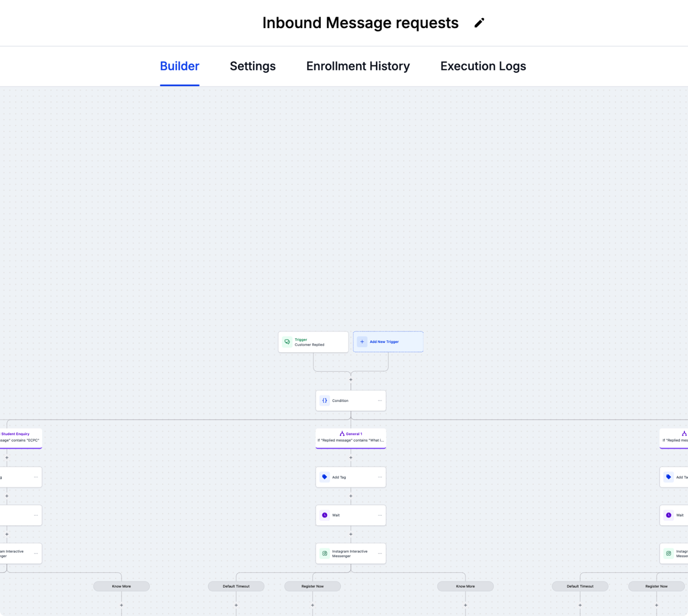The width and height of the screenshot is (688, 616).
Task: Click the curly braces Condition icon
Action: (x=325, y=401)
